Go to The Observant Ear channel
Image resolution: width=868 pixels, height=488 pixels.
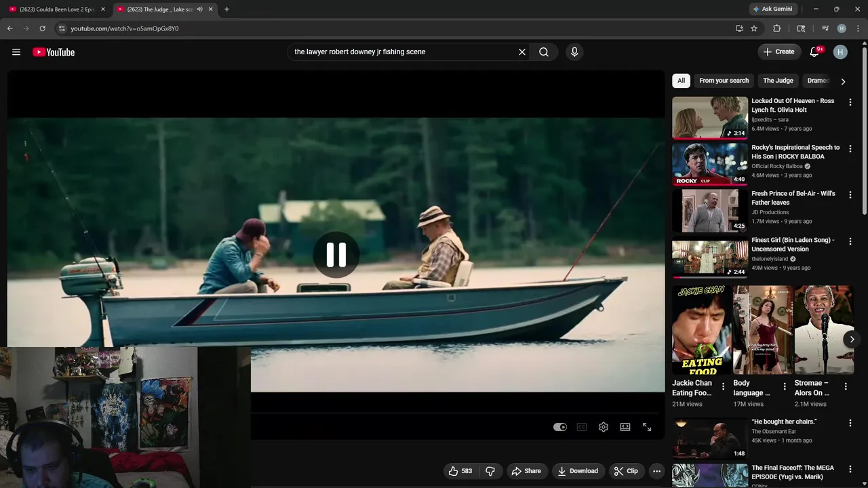[x=774, y=431]
